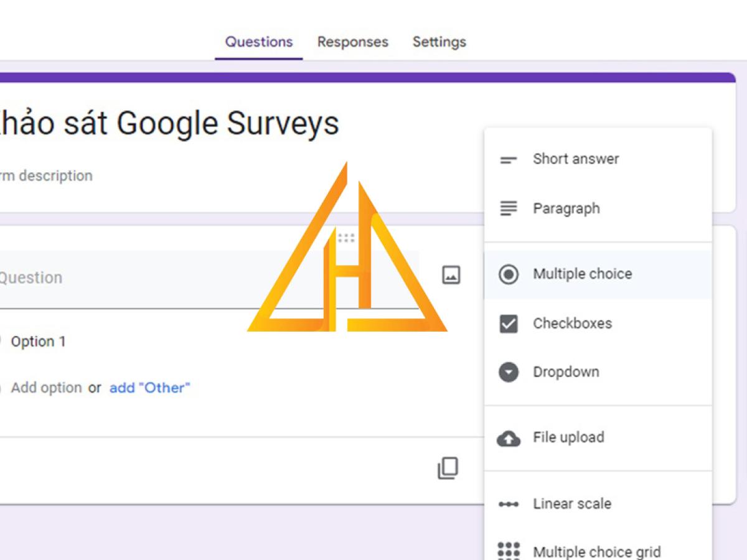Click the Short answer icon
Screen dimensions: 747x560
(x=509, y=160)
